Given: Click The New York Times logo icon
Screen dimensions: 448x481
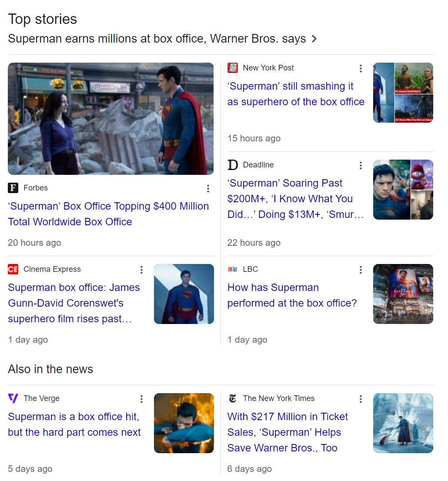Looking at the screenshot, I should (233, 398).
